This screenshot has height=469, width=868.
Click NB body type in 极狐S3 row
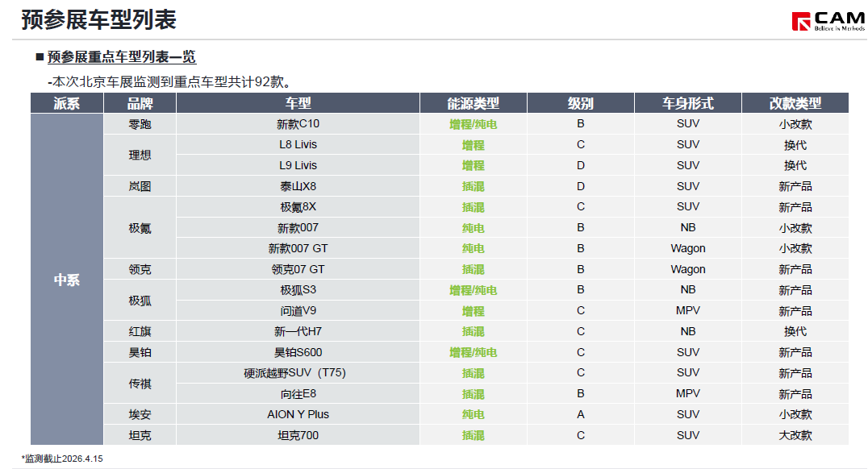tap(687, 290)
